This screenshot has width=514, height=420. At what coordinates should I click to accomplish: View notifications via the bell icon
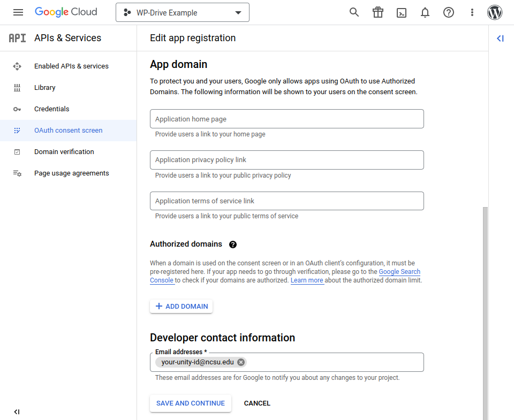(425, 12)
